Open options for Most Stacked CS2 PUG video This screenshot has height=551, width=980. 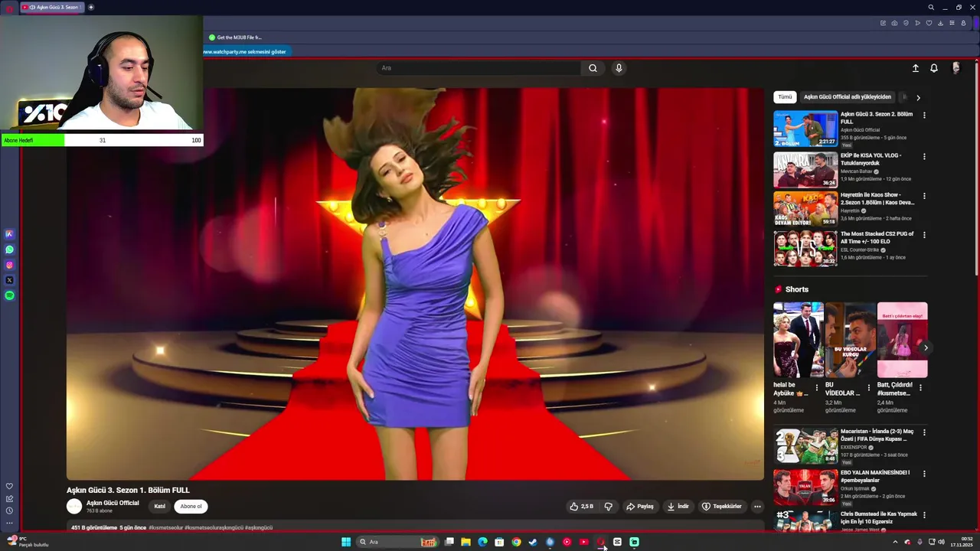point(924,235)
